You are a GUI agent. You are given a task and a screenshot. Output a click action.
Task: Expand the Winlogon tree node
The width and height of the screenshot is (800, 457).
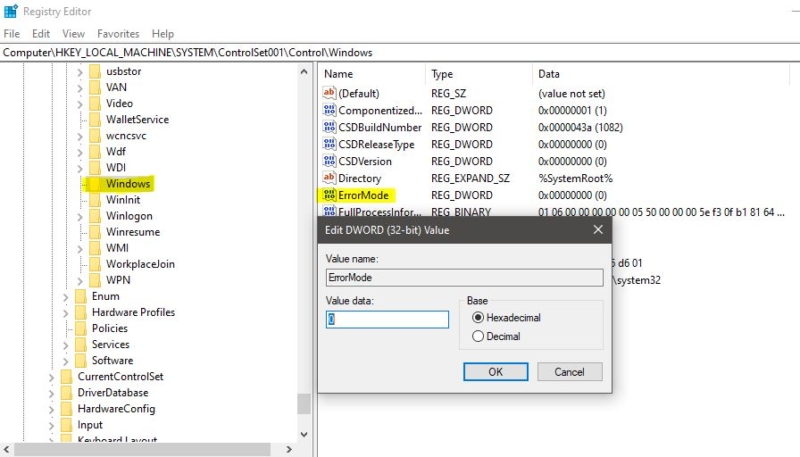80,216
